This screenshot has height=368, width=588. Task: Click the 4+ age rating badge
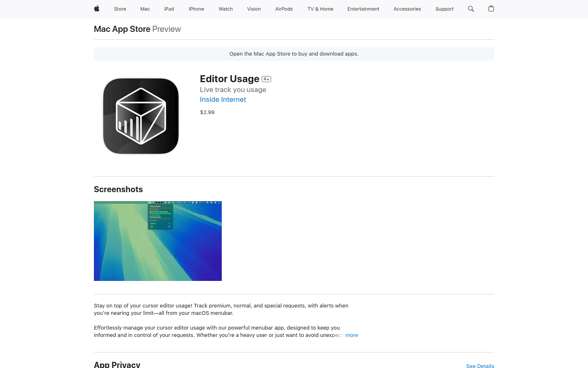[267, 79]
